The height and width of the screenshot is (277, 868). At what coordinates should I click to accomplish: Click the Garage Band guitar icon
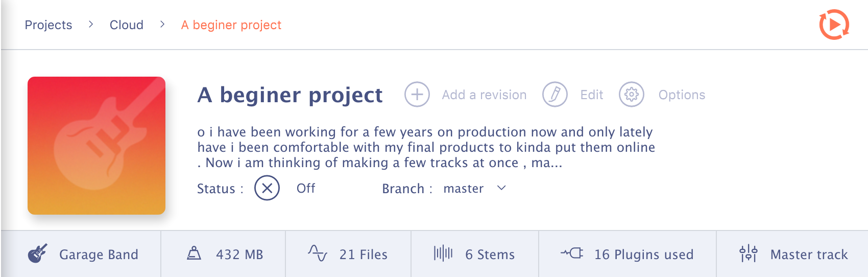click(37, 253)
